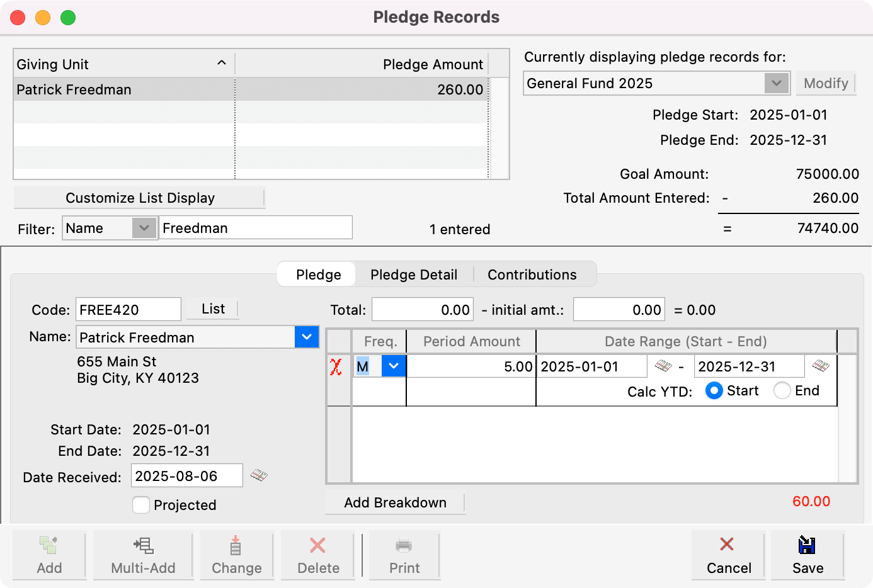The width and height of the screenshot is (873, 588).
Task: Open Multi-Add for pledges
Action: pos(142,555)
